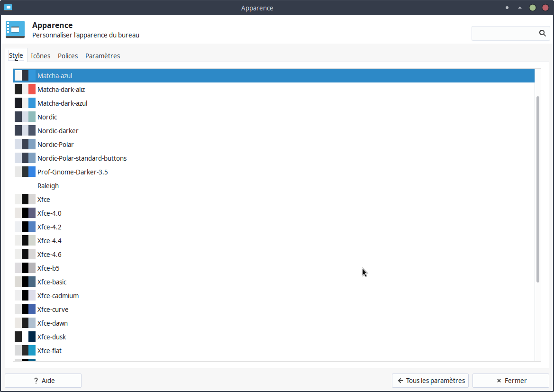Click the Fermer button
Viewport: 554px width, 392px height.
(x=511, y=381)
